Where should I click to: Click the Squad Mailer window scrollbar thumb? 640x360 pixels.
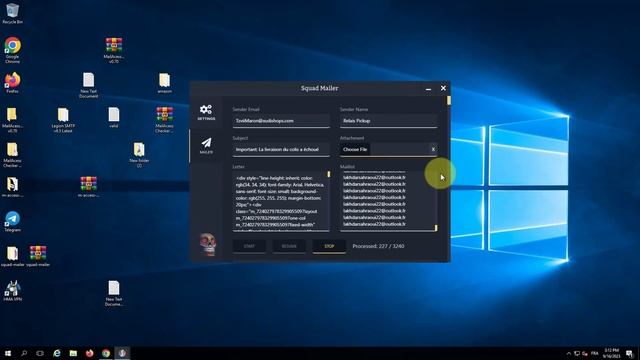tap(449, 100)
